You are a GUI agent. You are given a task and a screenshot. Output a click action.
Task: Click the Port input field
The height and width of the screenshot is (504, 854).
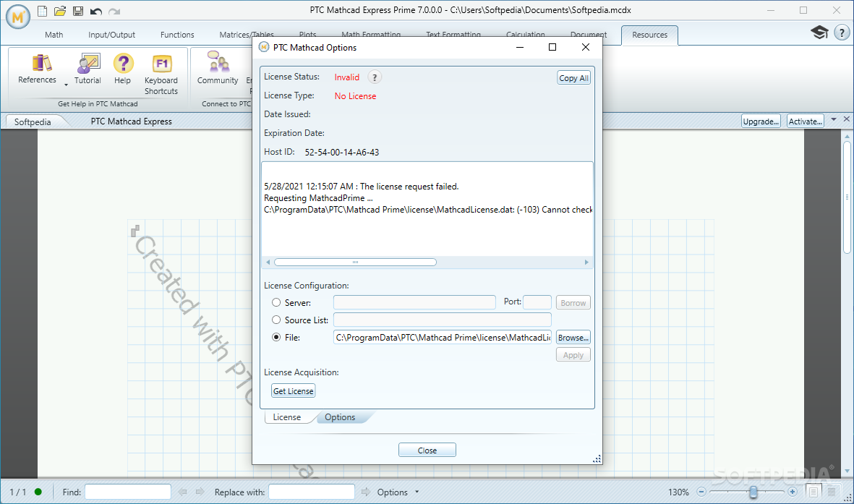point(537,302)
